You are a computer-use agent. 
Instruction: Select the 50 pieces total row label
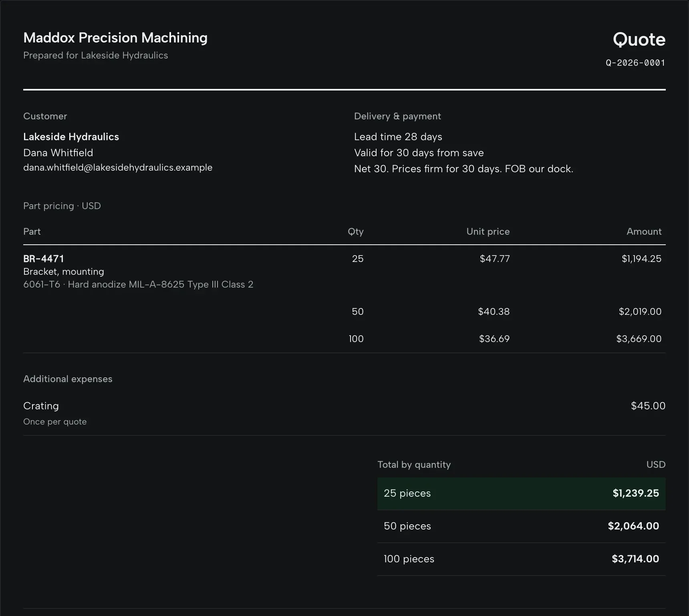coord(407,526)
